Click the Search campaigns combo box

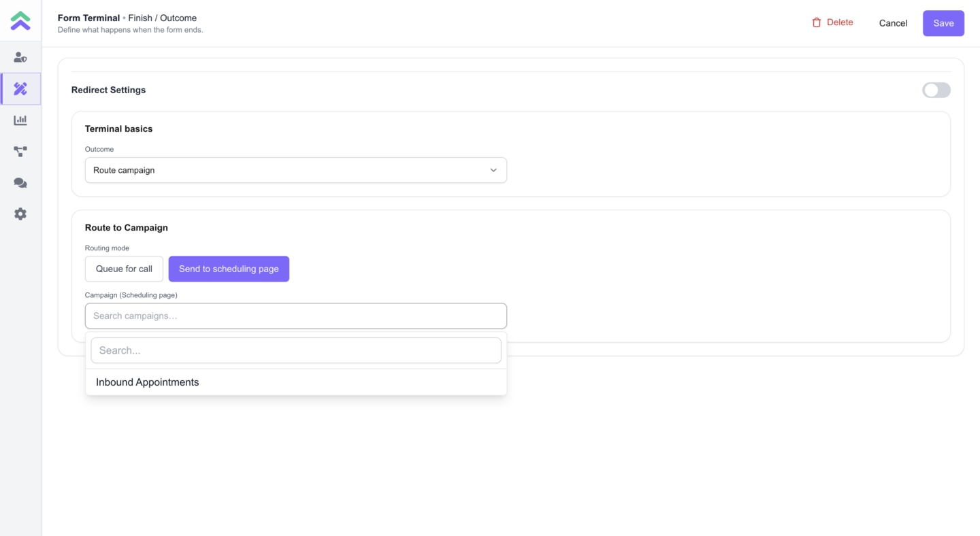click(x=295, y=316)
